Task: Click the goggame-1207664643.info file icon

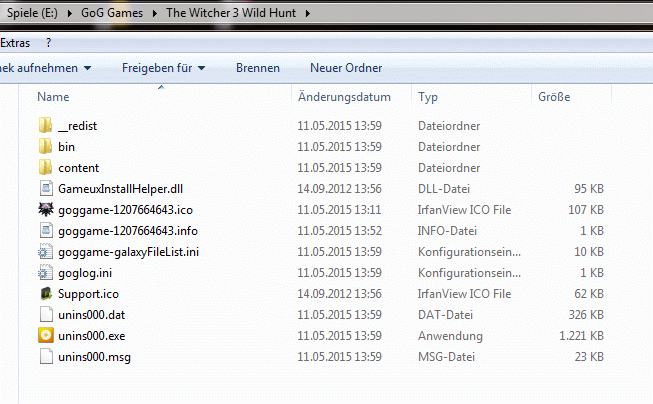Action: (46, 230)
